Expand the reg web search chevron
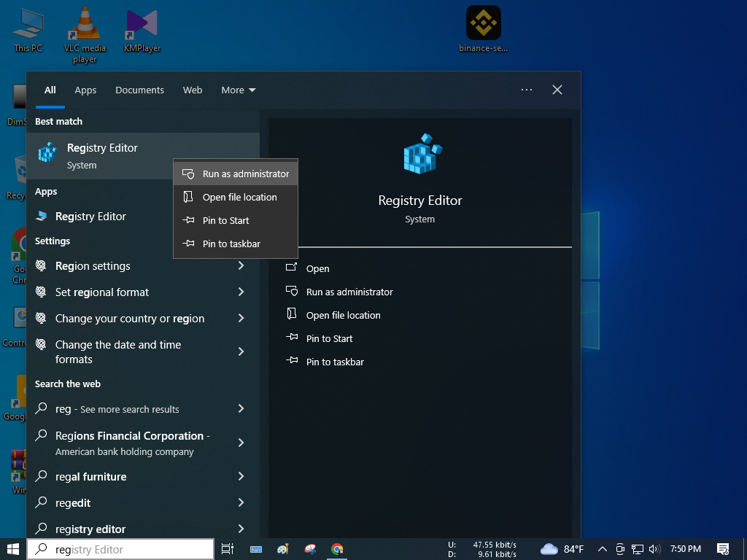The image size is (747, 560). click(x=241, y=408)
